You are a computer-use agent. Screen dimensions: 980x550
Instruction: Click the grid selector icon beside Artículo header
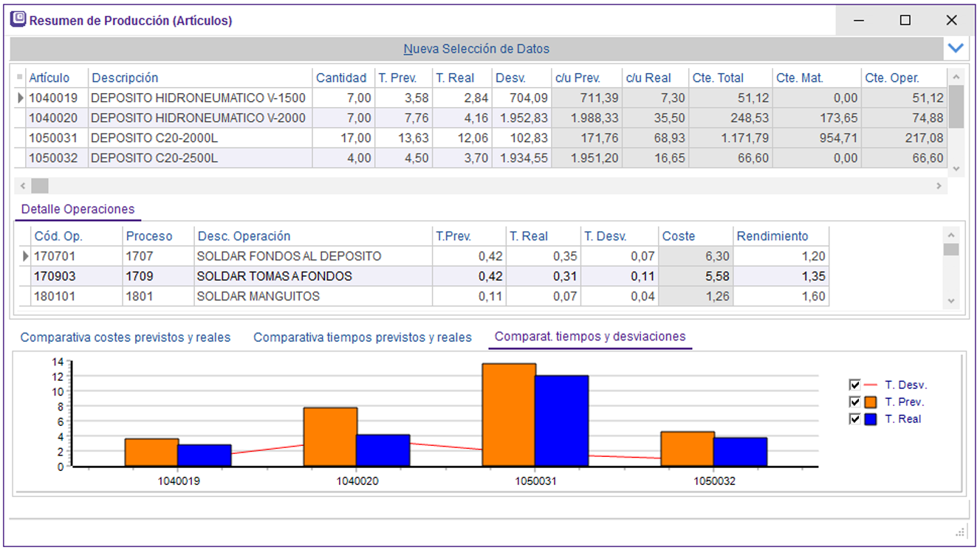(x=20, y=78)
